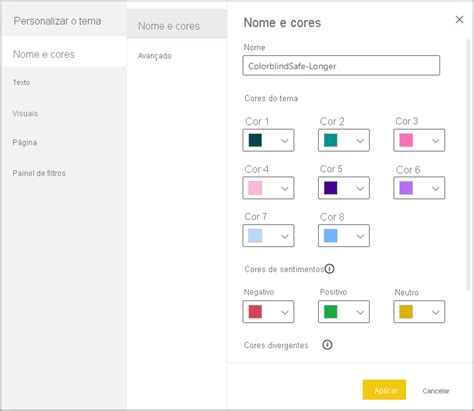Image resolution: width=474 pixels, height=411 pixels.
Task: Click the Aplicar button
Action: coord(384,390)
